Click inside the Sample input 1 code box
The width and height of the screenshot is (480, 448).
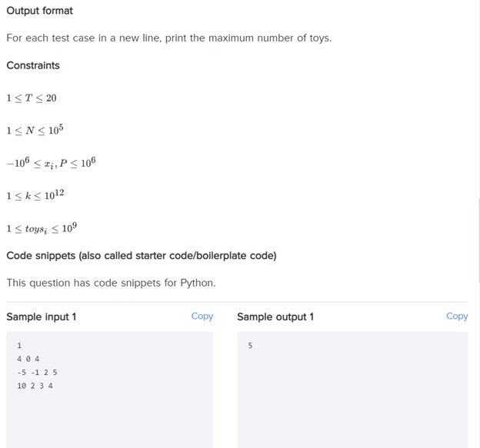109,390
